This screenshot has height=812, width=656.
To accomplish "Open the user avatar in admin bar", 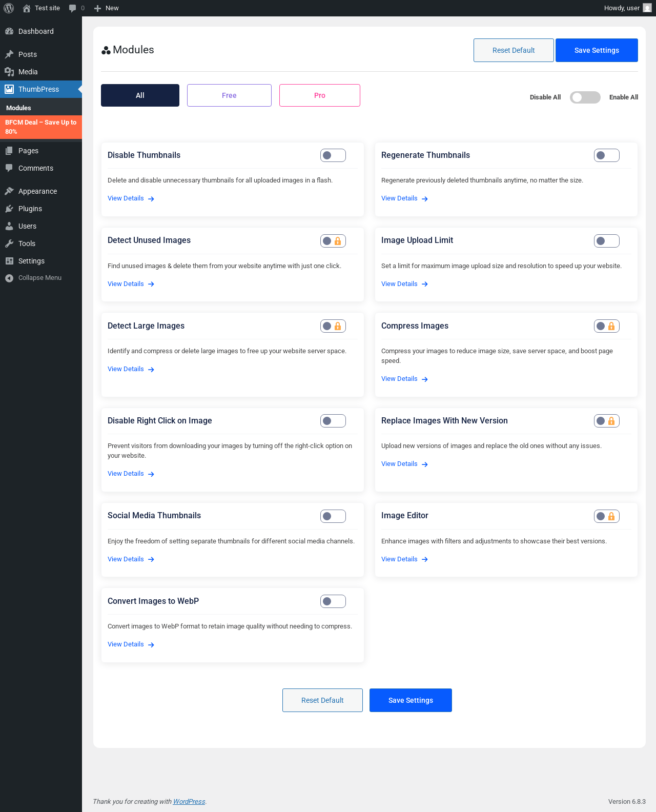I will pyautogui.click(x=647, y=8).
